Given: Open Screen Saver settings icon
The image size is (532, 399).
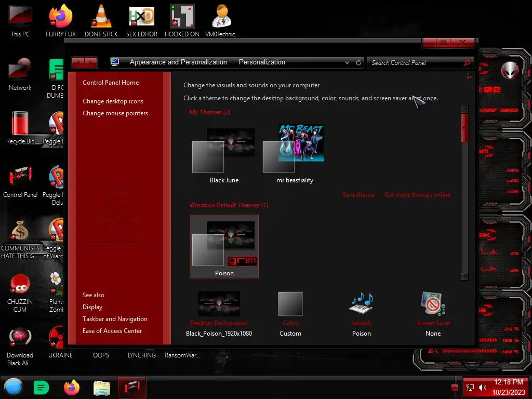Looking at the screenshot, I should (433, 303).
